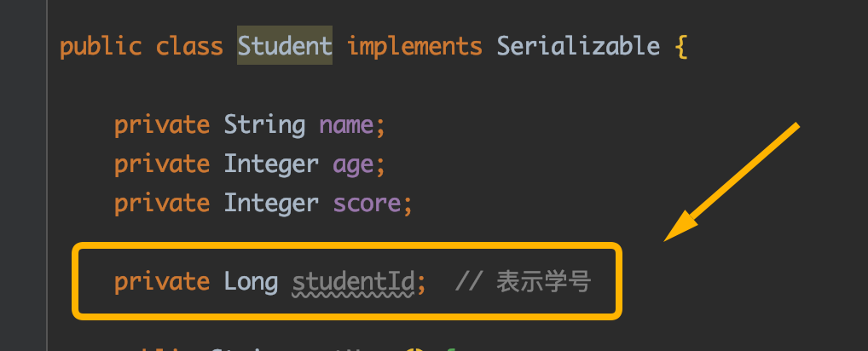Click the private keyword before Long
868x351 pixels.
pos(162,283)
